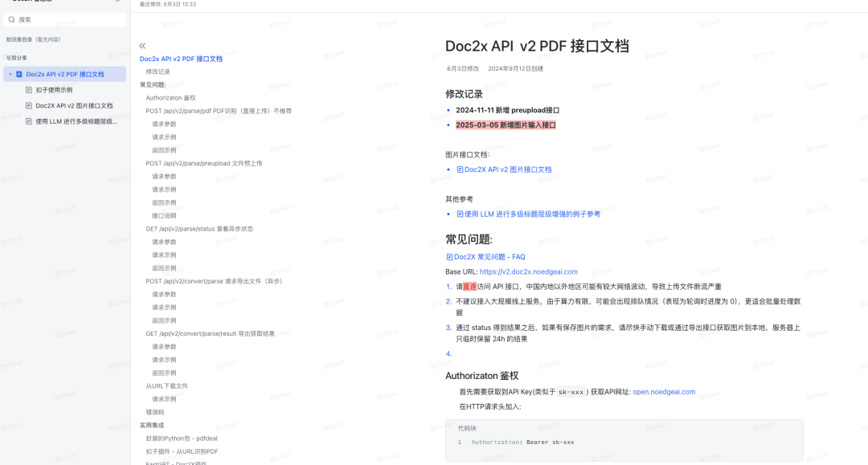Jump to the outline title Doc2x API v2 PDF 接口文档

(181, 59)
